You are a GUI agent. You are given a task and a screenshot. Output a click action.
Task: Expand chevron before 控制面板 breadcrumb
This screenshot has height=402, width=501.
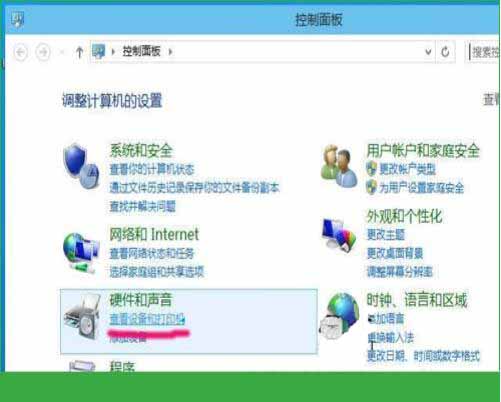(x=113, y=52)
